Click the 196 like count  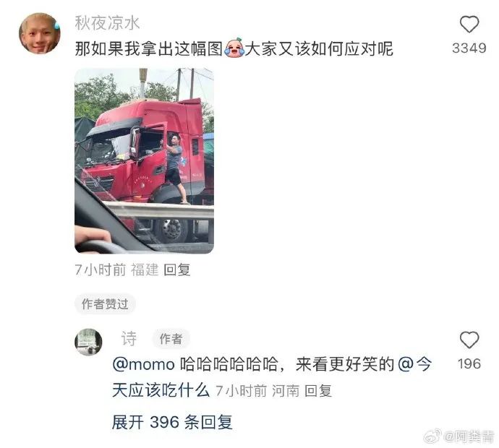(x=469, y=363)
